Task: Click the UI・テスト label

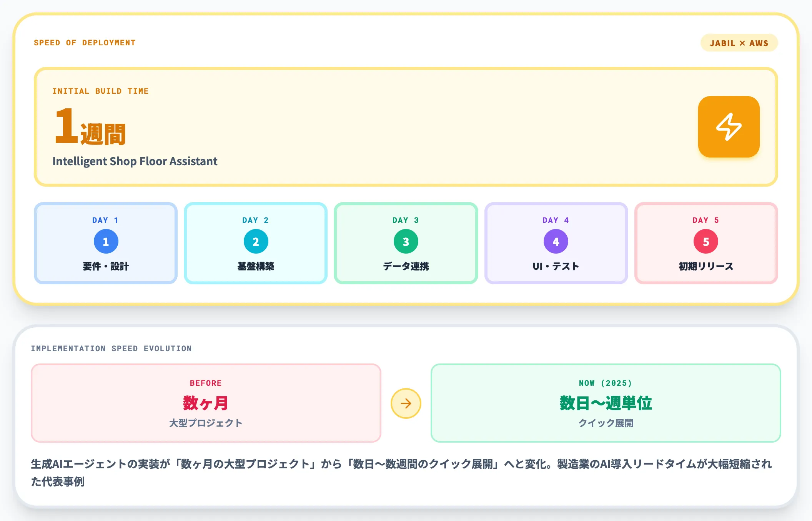Action: pyautogui.click(x=556, y=266)
